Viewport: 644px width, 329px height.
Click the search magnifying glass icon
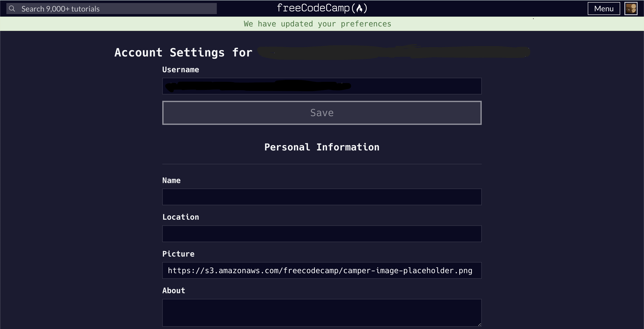pos(12,8)
